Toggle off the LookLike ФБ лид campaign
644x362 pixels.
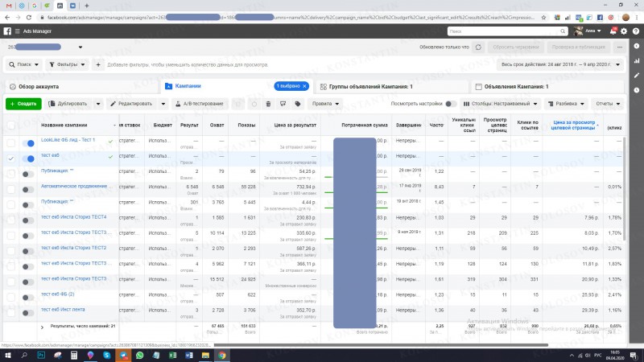28,143
